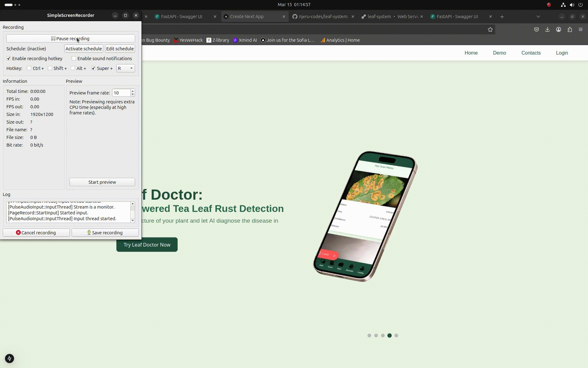
Task: Open the Xmind AI bookmark
Action: coord(245,40)
